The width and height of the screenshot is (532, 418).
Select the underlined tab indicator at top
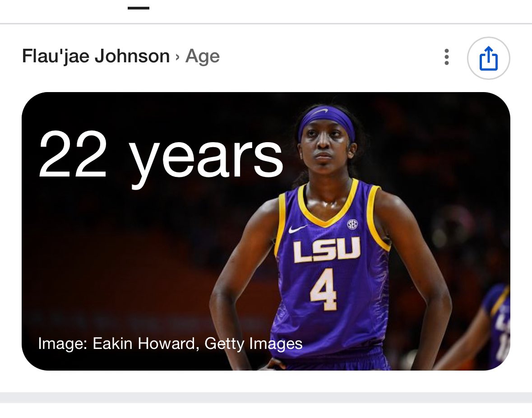coord(139,8)
